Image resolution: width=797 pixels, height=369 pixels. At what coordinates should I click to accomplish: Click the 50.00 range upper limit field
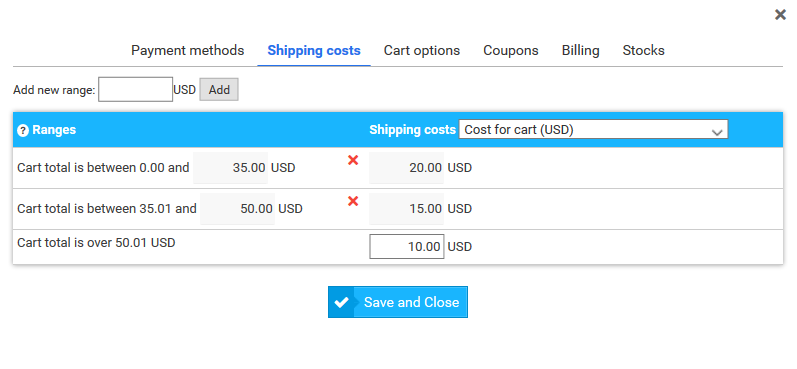click(237, 209)
